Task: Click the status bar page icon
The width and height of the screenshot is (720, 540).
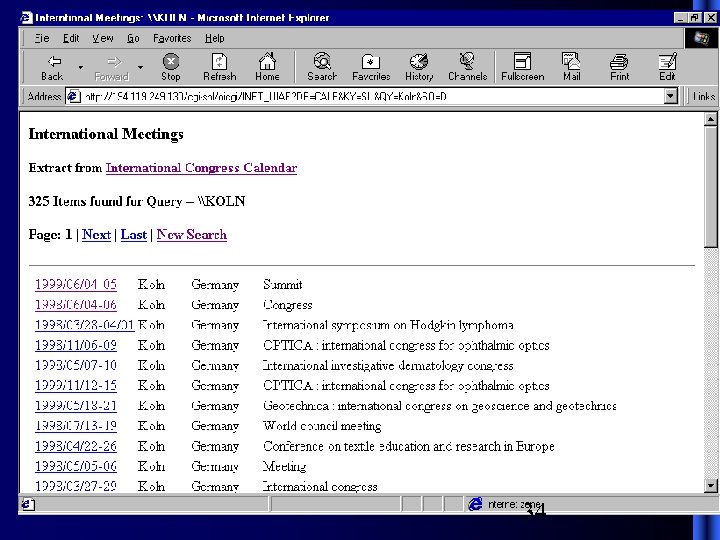Action: (28, 504)
